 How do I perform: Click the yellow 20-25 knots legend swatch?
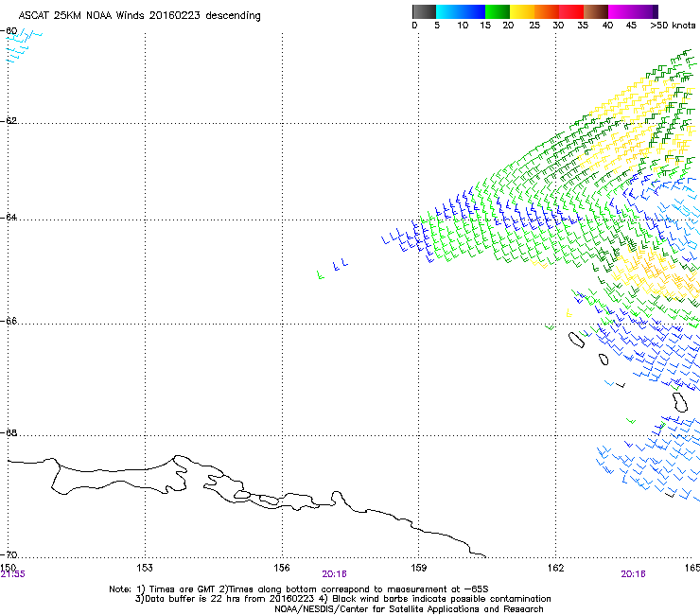(522, 11)
